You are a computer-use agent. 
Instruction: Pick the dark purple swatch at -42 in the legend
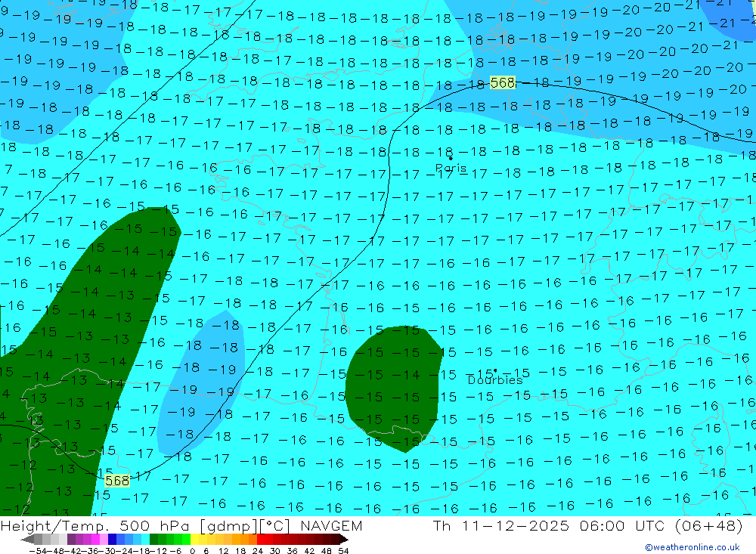pyautogui.click(x=71, y=540)
